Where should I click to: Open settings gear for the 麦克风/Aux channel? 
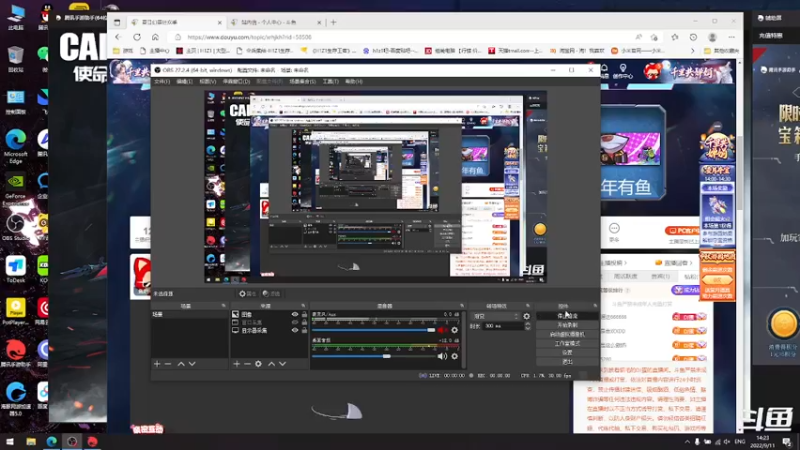pyautogui.click(x=454, y=330)
